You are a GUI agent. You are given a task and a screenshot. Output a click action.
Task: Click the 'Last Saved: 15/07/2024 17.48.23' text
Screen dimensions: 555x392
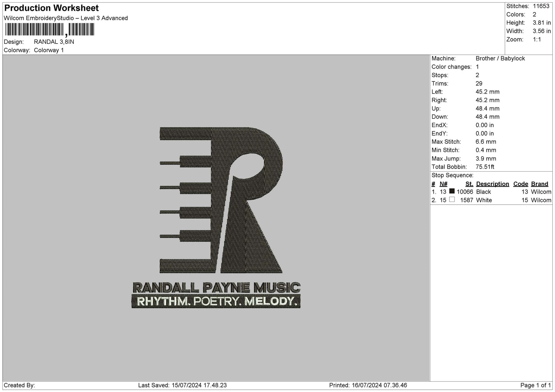point(182,385)
